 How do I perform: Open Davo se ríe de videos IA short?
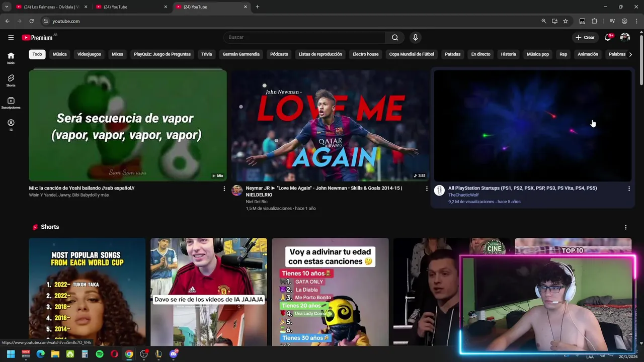[x=209, y=292]
